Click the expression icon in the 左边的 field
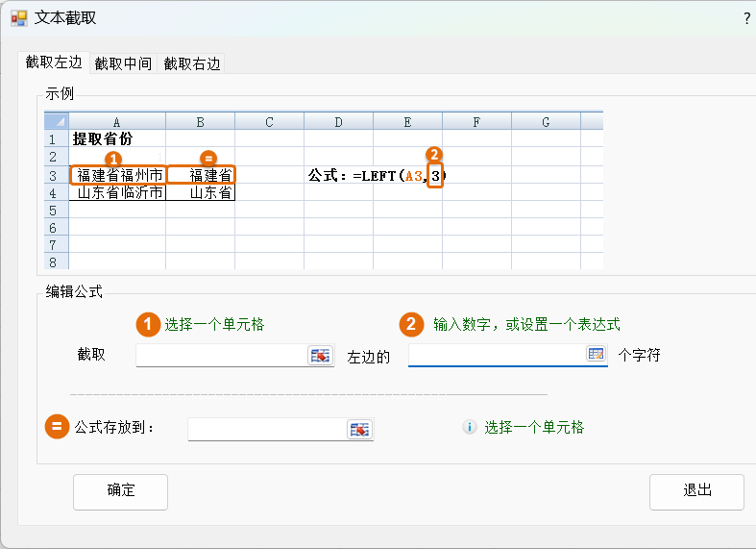Image resolution: width=756 pixels, height=549 pixels. pos(597,354)
